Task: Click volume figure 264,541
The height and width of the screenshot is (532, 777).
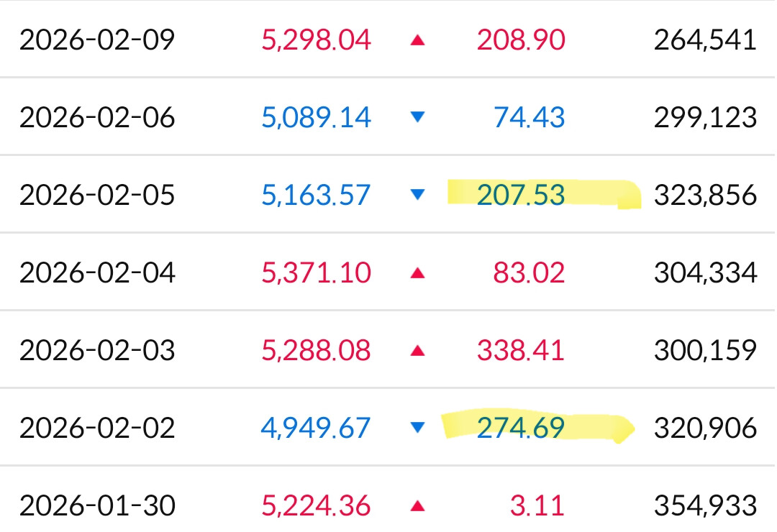Action: 705,40
